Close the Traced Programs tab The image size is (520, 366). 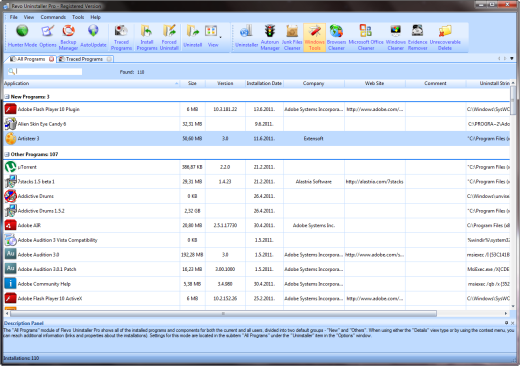pyautogui.click(x=109, y=59)
